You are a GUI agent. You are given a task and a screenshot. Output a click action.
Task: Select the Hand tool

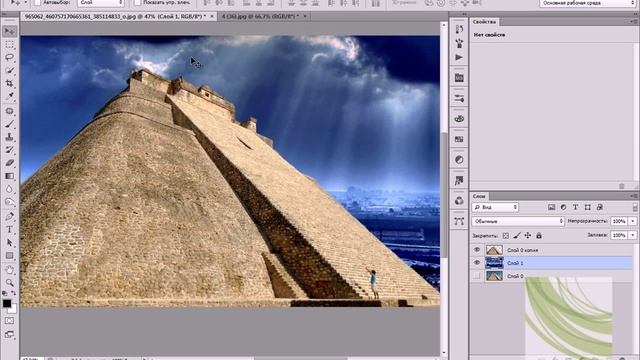pyautogui.click(x=9, y=270)
